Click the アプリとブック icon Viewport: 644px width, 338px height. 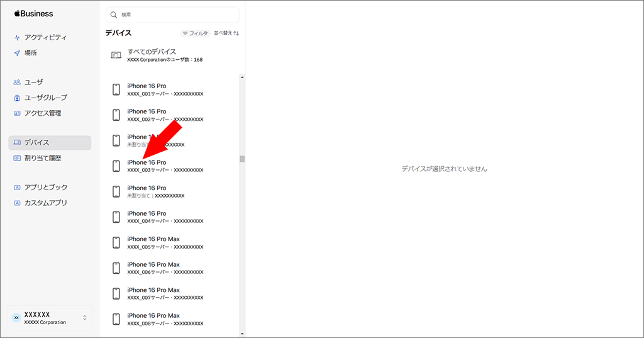[x=17, y=188]
